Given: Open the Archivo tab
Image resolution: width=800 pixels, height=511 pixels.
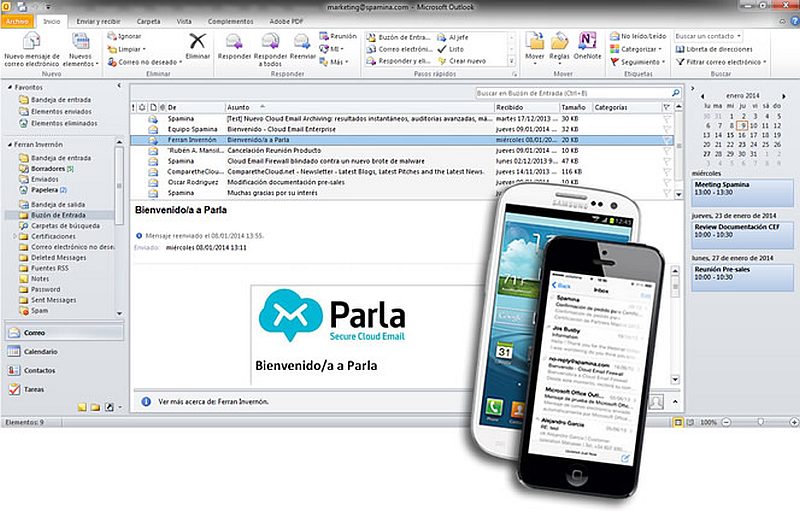Looking at the screenshot, I should click(x=17, y=21).
